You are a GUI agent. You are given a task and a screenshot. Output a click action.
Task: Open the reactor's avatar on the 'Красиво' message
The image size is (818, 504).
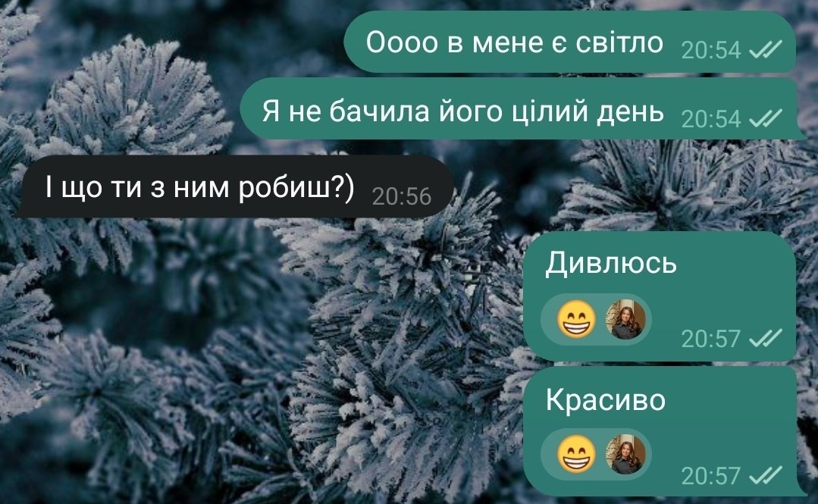tap(625, 454)
